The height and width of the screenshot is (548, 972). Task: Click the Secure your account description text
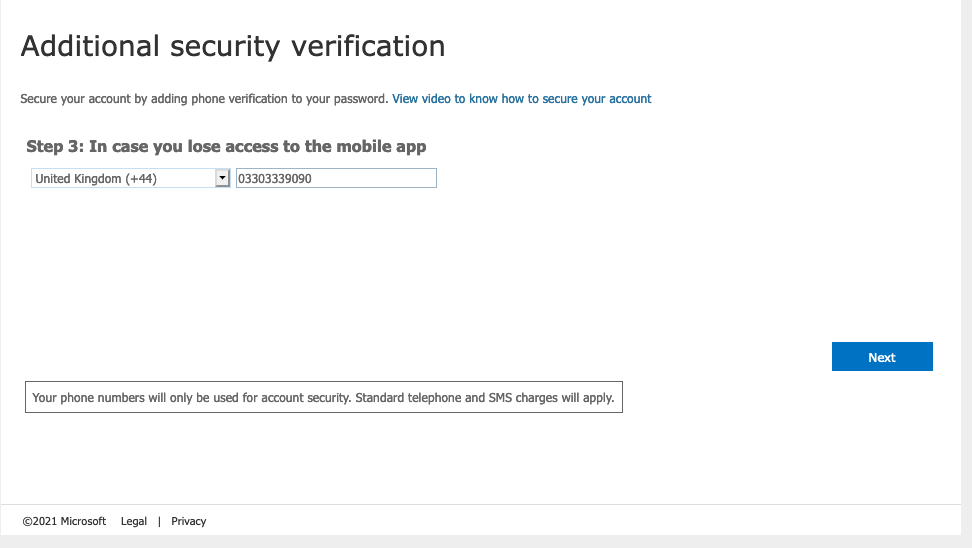(204, 99)
